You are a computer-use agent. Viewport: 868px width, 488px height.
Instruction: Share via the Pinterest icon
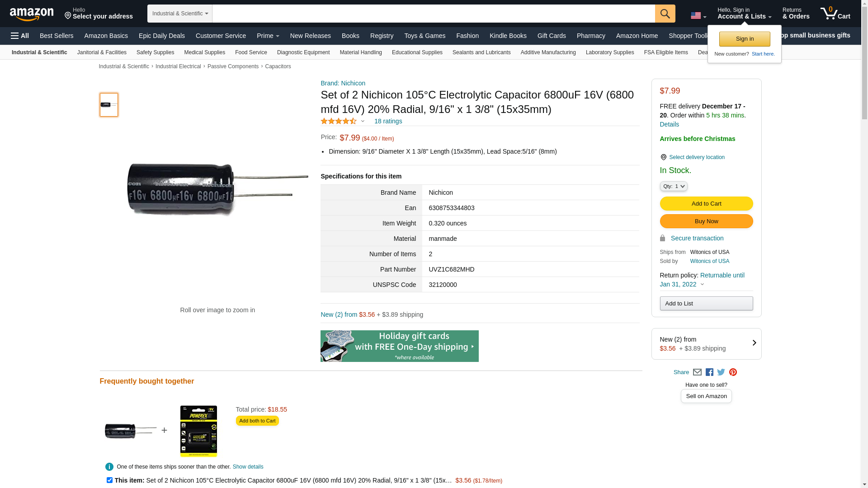tap(733, 372)
